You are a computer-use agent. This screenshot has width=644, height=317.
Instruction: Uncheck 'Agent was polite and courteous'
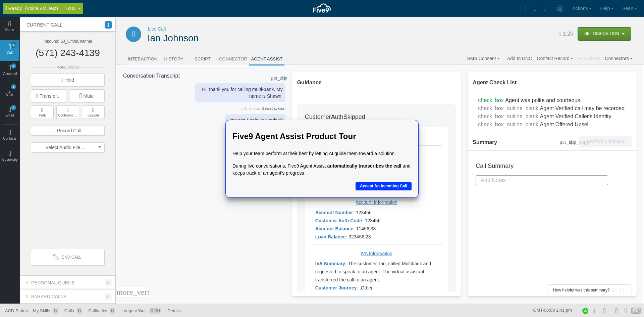491,100
